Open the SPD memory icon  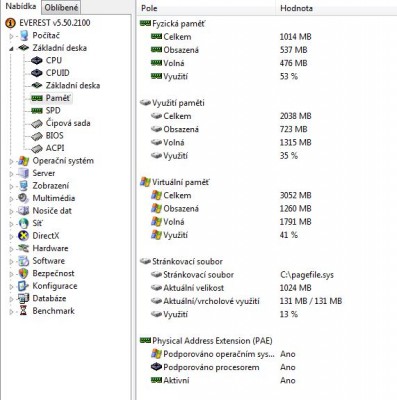37,111
